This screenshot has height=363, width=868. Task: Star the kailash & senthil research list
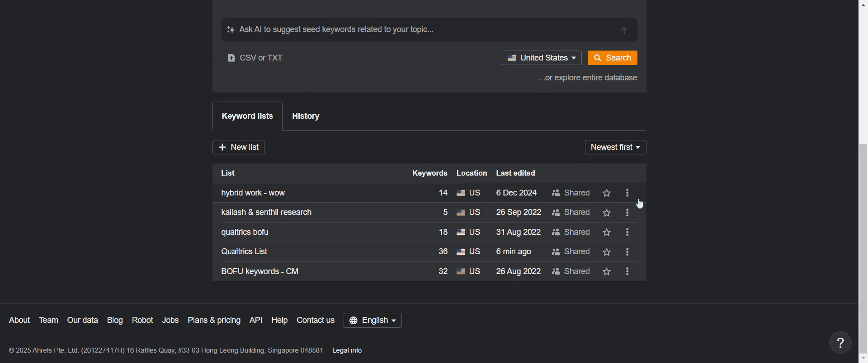[x=607, y=213]
